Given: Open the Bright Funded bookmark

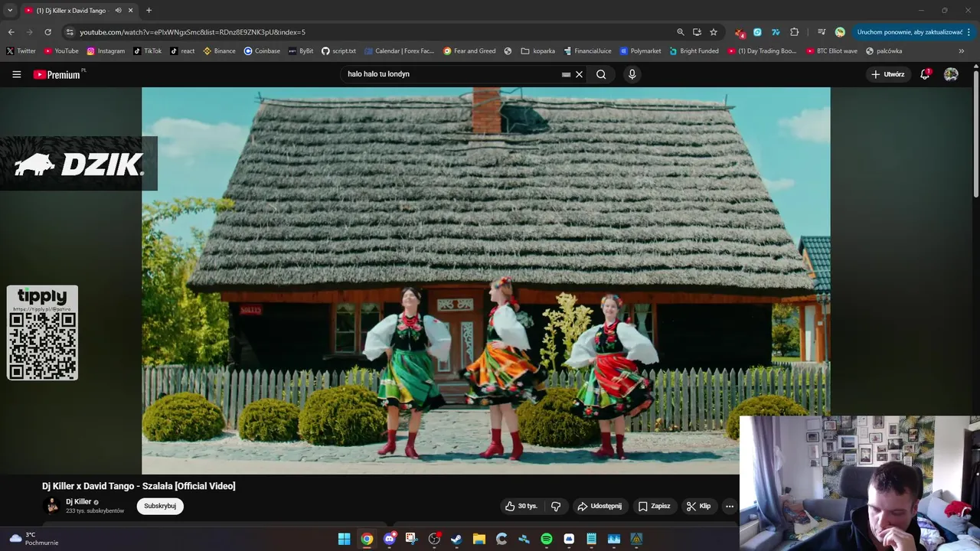Looking at the screenshot, I should click(x=694, y=51).
